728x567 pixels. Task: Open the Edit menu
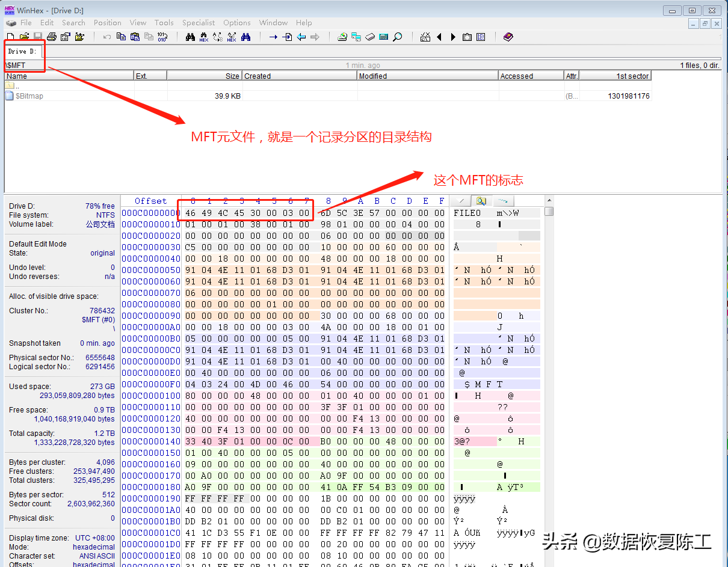[x=47, y=23]
